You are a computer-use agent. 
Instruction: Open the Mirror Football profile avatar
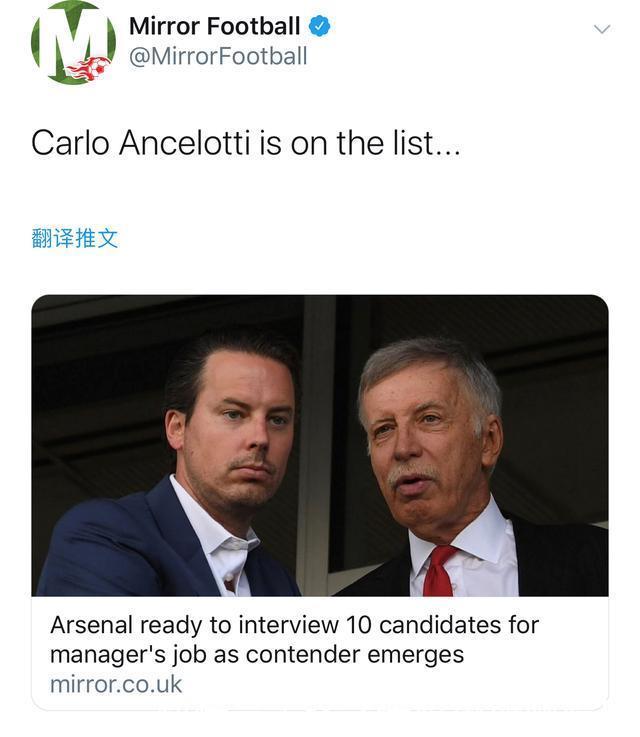pos(73,42)
